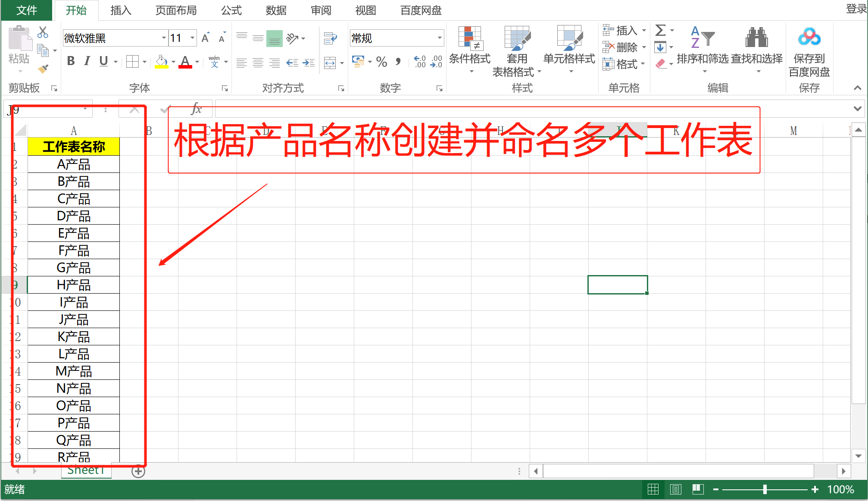Toggle center horizontal alignment
Image resolution: width=868 pixels, height=501 pixels.
click(x=258, y=63)
